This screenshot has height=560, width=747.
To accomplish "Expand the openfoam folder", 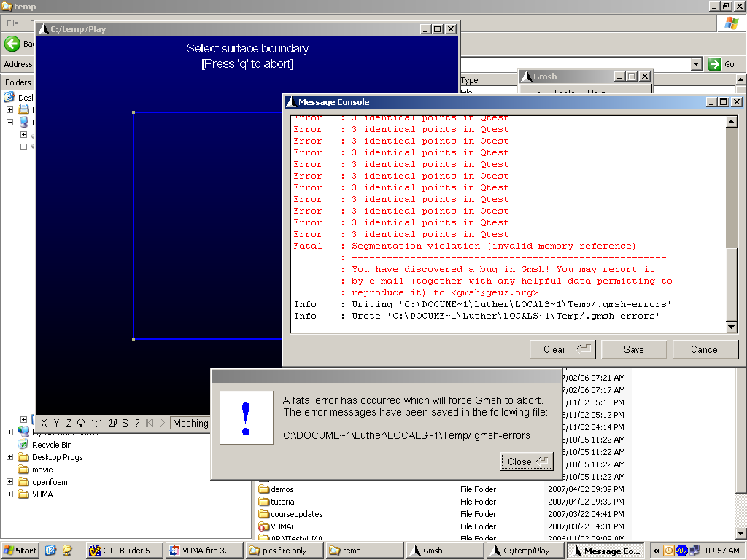I will 9,481.
